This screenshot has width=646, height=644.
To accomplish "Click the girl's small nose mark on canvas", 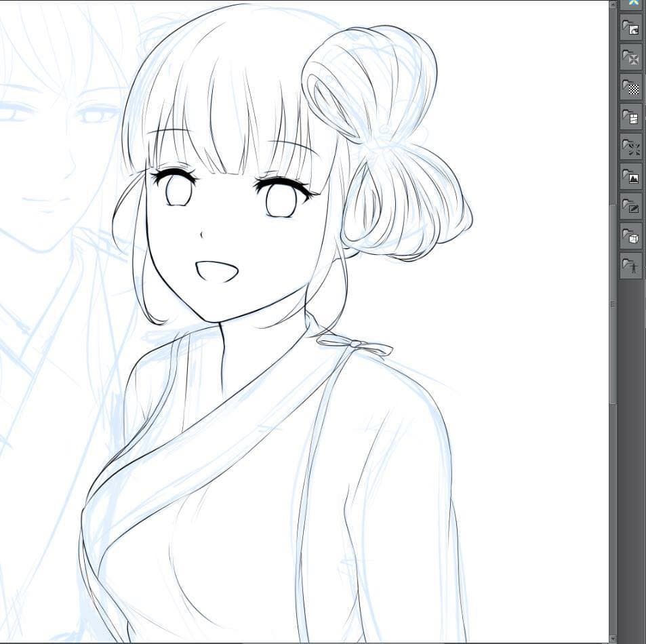I will pos(201,235).
